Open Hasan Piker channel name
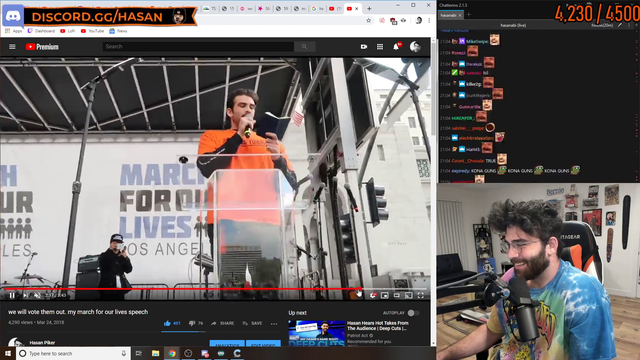Screen dimensions: 640x360 pyautogui.click(x=42, y=343)
